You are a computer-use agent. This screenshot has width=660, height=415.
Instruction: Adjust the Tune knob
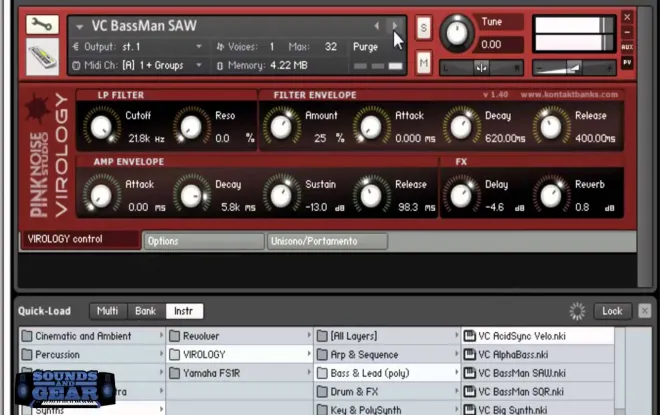[x=457, y=33]
